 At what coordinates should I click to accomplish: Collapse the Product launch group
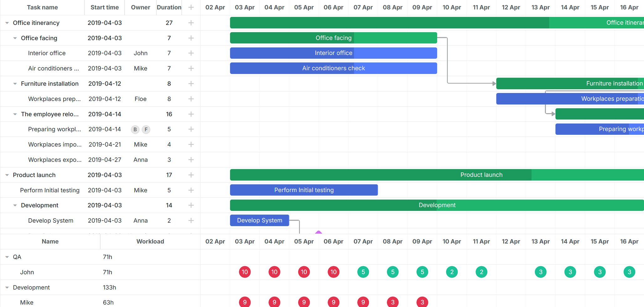[x=7, y=175]
